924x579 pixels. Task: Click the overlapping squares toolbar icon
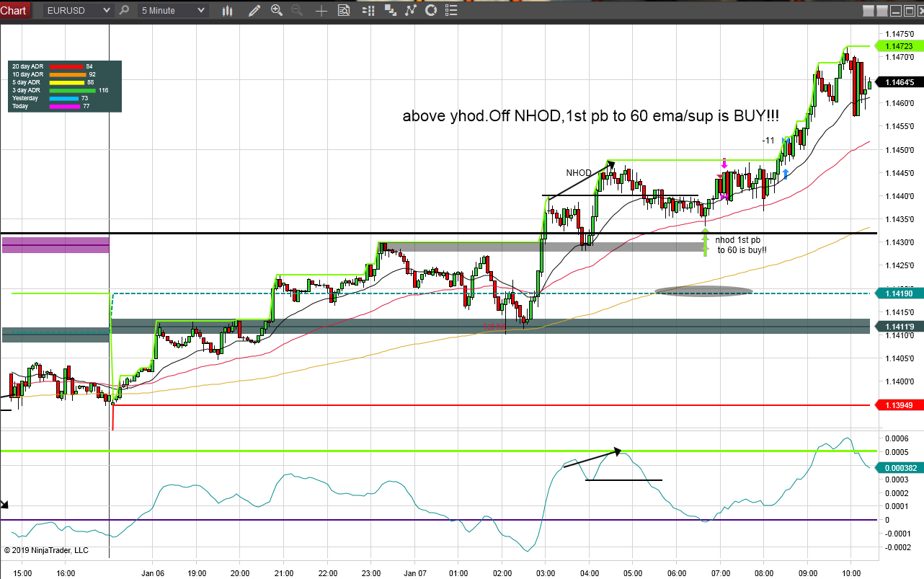pos(391,11)
